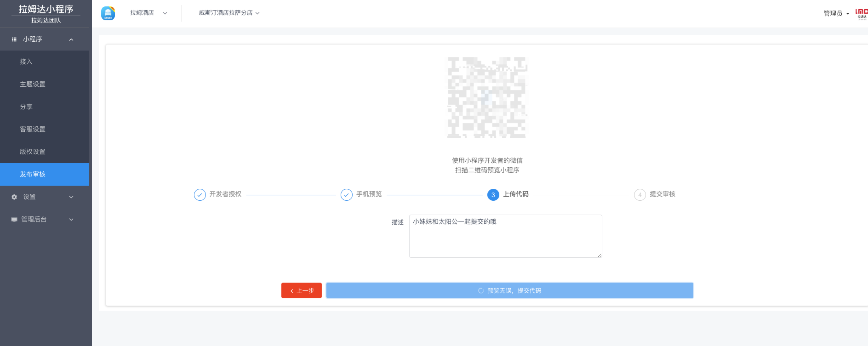Open the 威斯汀酒店拉萨分店 branch dropdown
This screenshot has height=346, width=868.
[x=229, y=13]
